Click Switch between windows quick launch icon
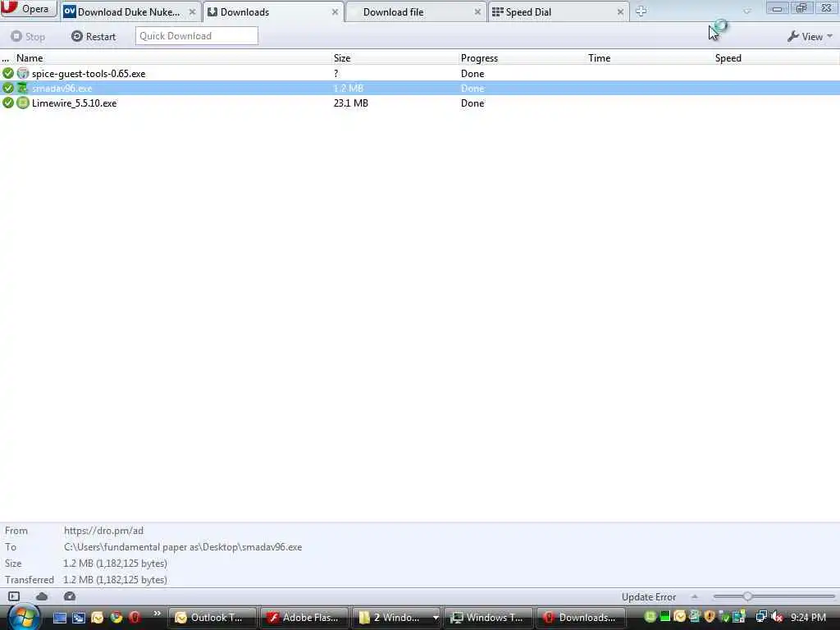 (79, 618)
